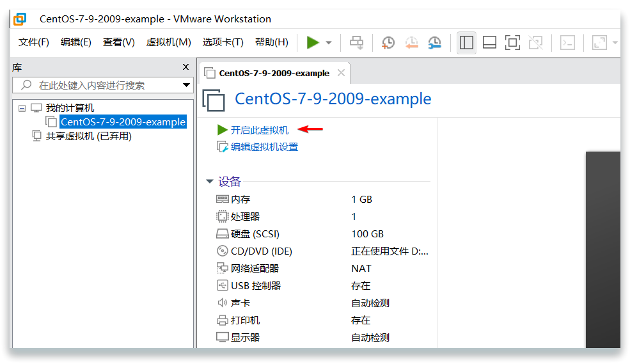Open the 文件(F) menu
Image resolution: width=630 pixels, height=364 pixels.
tap(34, 42)
